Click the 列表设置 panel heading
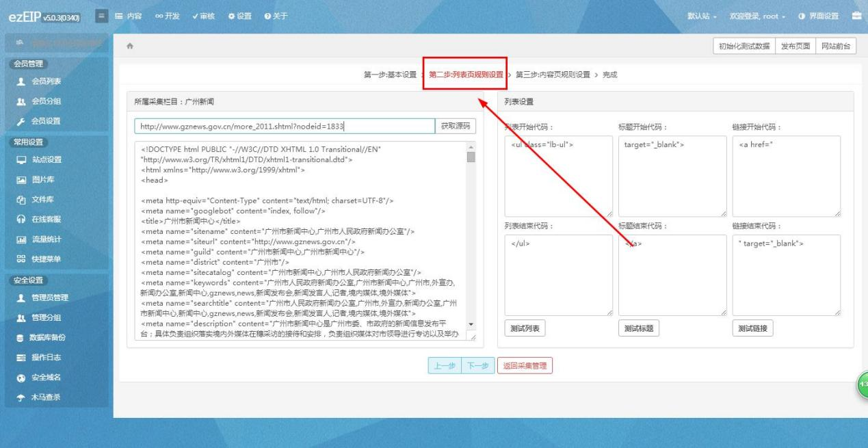This screenshot has height=448, width=868. 675,101
